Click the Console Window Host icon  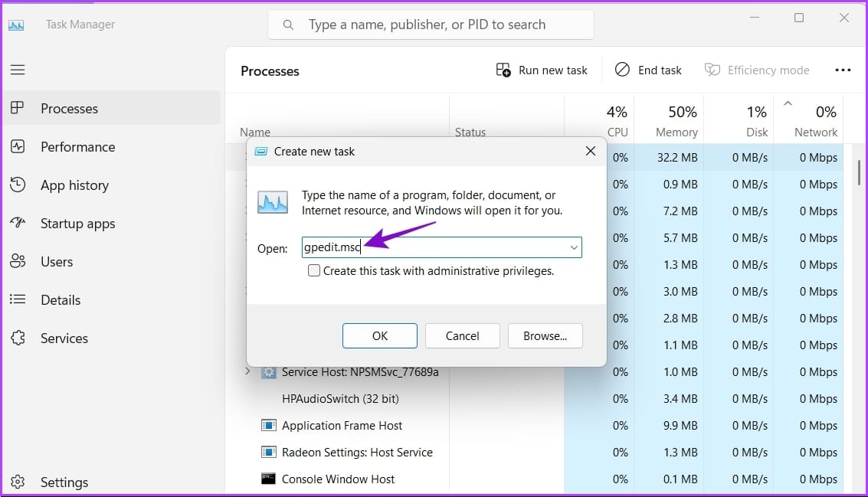point(268,479)
